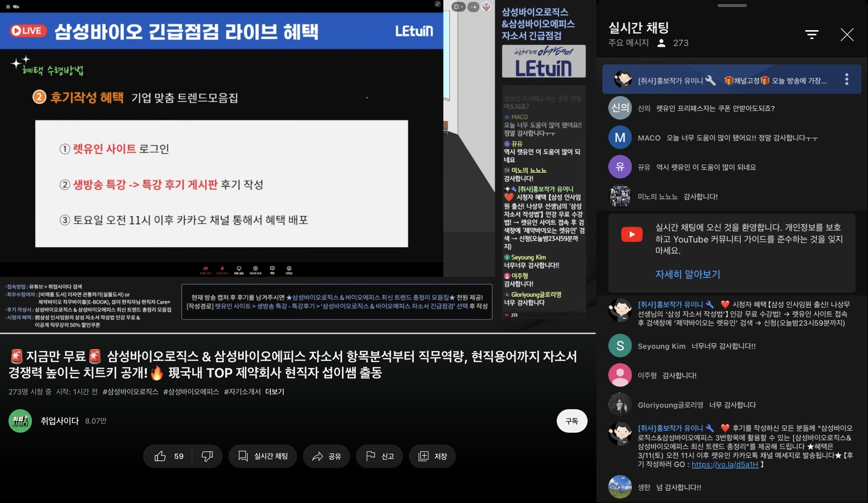Screen dimensions: 868x503
Task: Subscribe with the 구독 button
Action: 571,421
